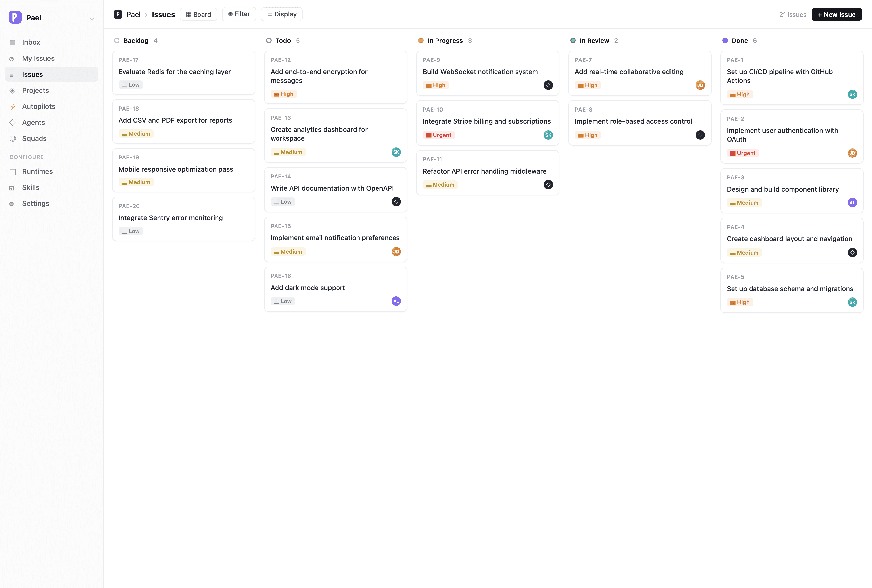Viewport: 872px width, 588px height.
Task: Click the Projects layered diamond icon
Action: [13, 90]
